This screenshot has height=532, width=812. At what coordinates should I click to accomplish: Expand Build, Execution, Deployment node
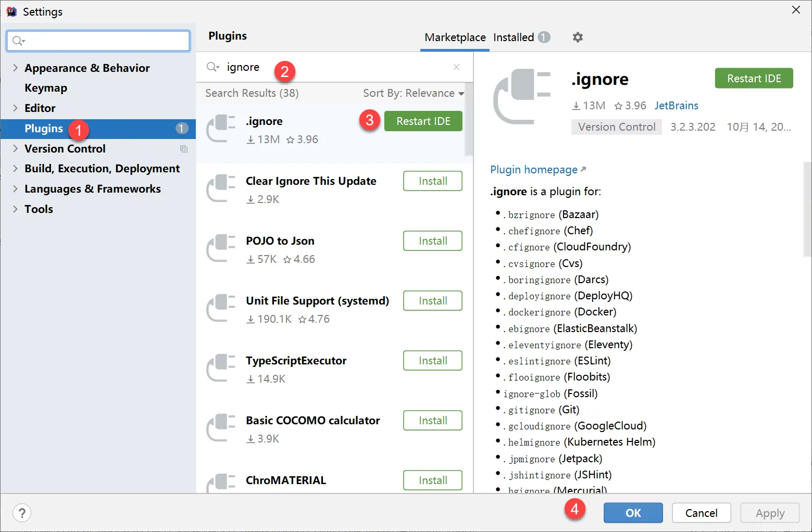point(15,168)
